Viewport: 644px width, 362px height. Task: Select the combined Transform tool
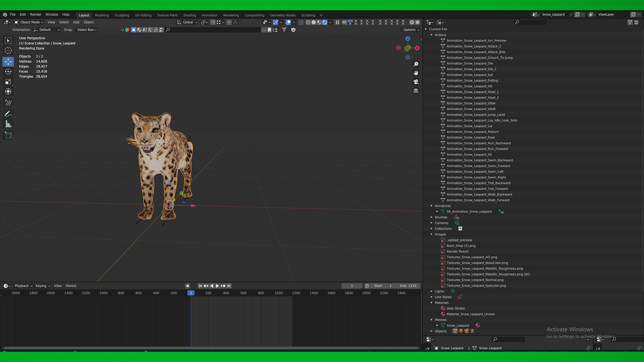[x=8, y=91]
